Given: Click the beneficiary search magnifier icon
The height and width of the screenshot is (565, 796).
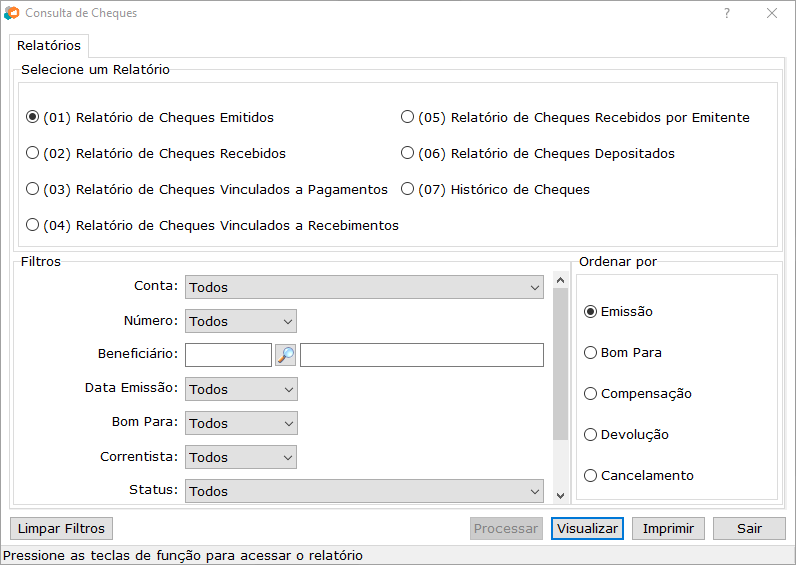Looking at the screenshot, I should 286,355.
